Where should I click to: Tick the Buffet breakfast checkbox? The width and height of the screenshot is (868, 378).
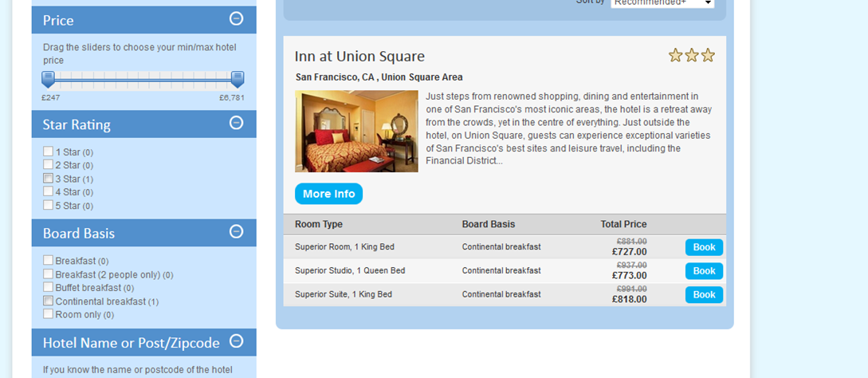click(49, 287)
